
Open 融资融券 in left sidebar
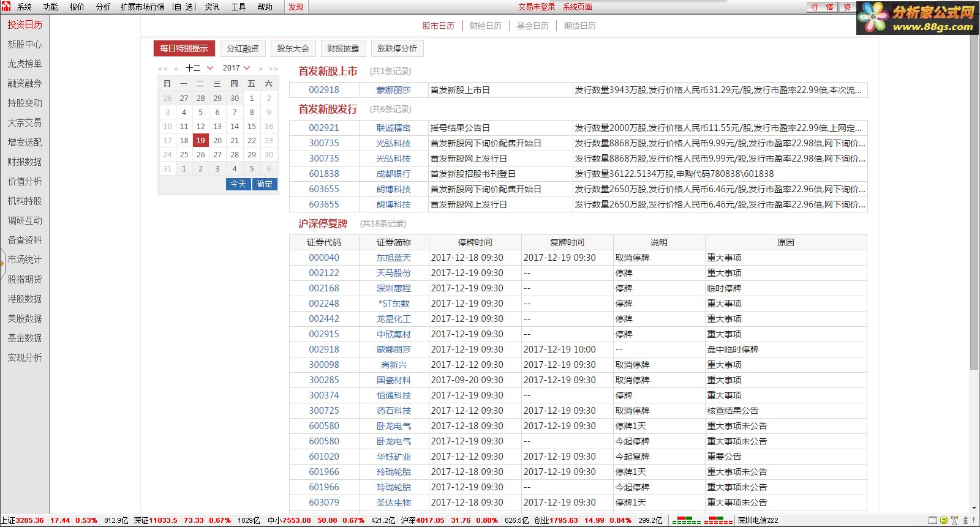point(24,83)
